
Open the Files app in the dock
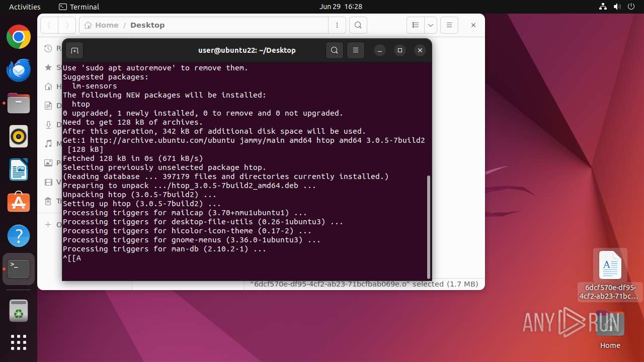[19, 104]
